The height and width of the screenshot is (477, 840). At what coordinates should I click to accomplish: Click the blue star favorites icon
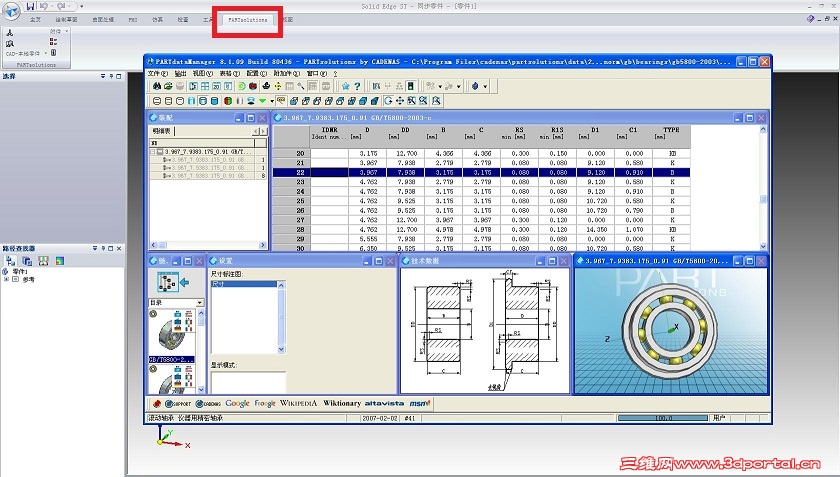[346, 86]
